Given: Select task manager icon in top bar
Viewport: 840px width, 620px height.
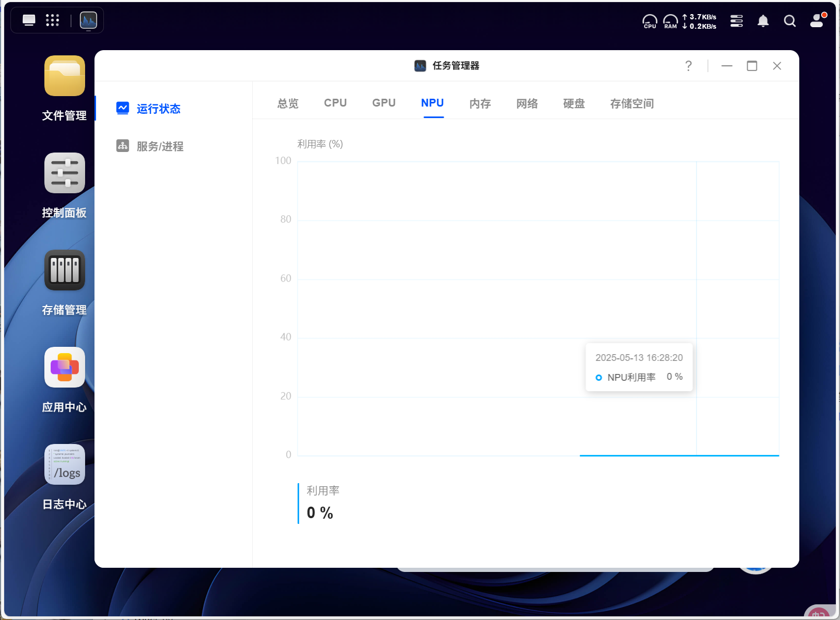Looking at the screenshot, I should (x=88, y=20).
